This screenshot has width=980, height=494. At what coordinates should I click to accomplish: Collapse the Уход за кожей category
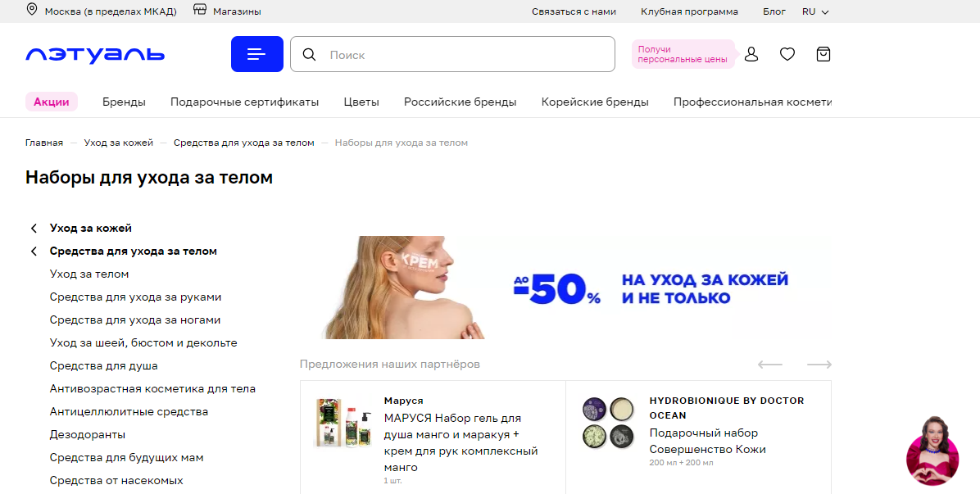pyautogui.click(x=34, y=229)
